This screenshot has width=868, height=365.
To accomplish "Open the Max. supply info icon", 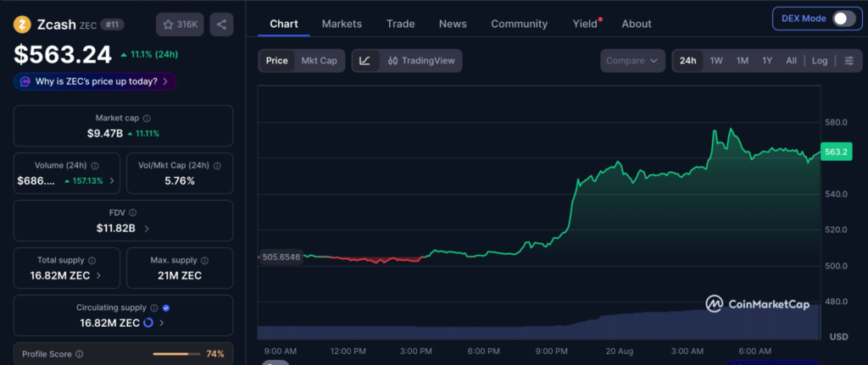I will click(205, 260).
